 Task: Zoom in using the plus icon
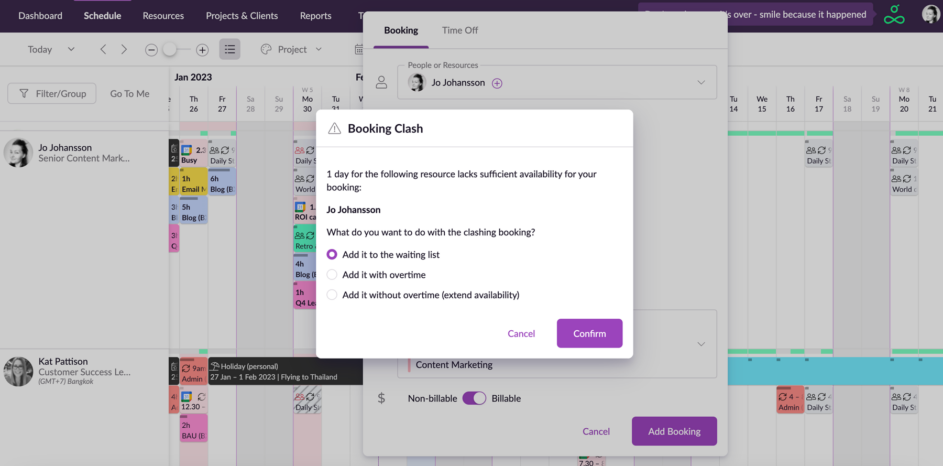[x=202, y=51]
